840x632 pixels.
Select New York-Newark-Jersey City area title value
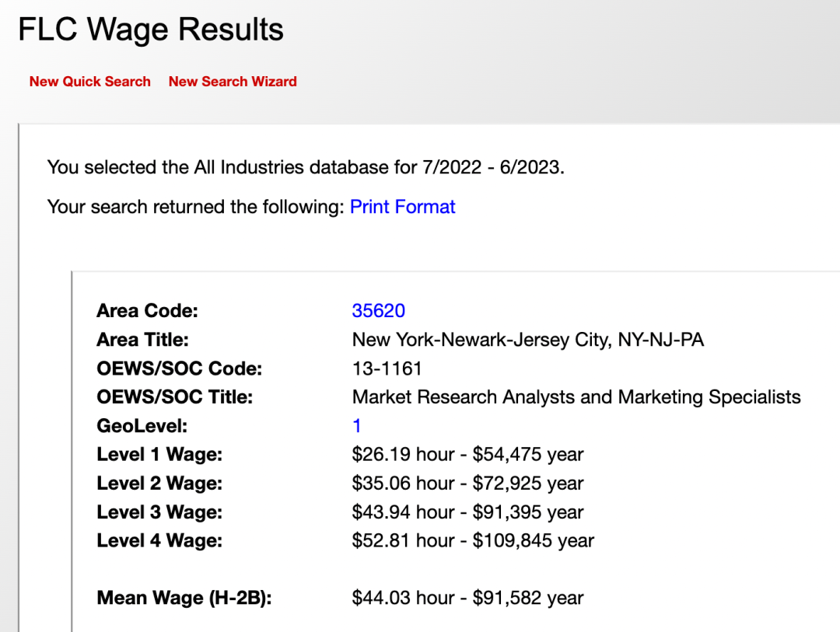pyautogui.click(x=527, y=340)
